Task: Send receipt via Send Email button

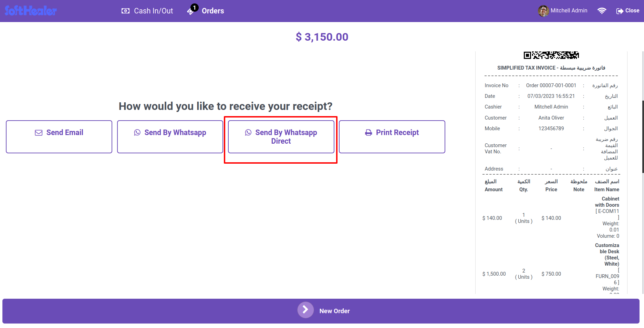Action: [59, 137]
